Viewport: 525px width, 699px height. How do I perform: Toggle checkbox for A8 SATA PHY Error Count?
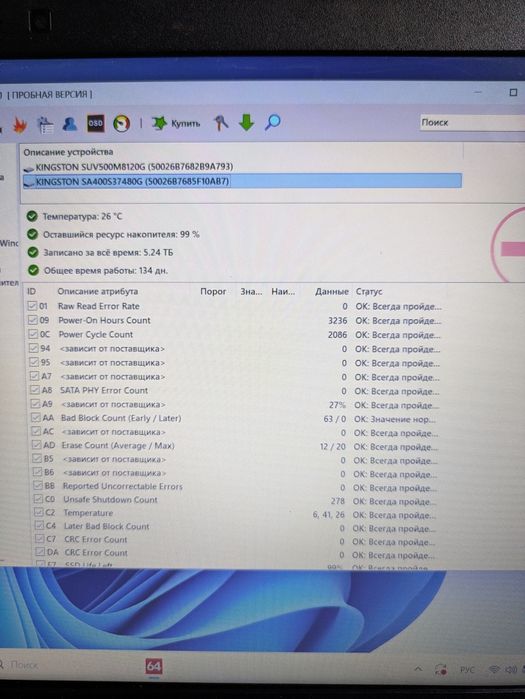click(x=35, y=390)
